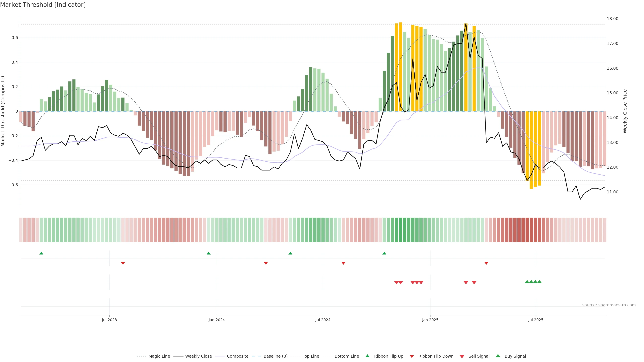Click the last red ribbon flip down marker
Image resolution: width=644 pixels, height=362 pixels.
(x=486, y=263)
